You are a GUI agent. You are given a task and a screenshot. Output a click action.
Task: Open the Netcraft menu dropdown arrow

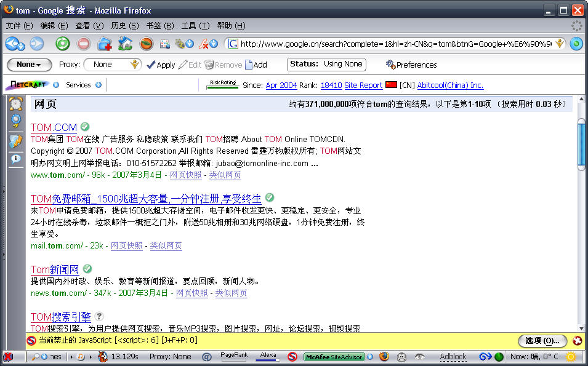[x=56, y=85]
